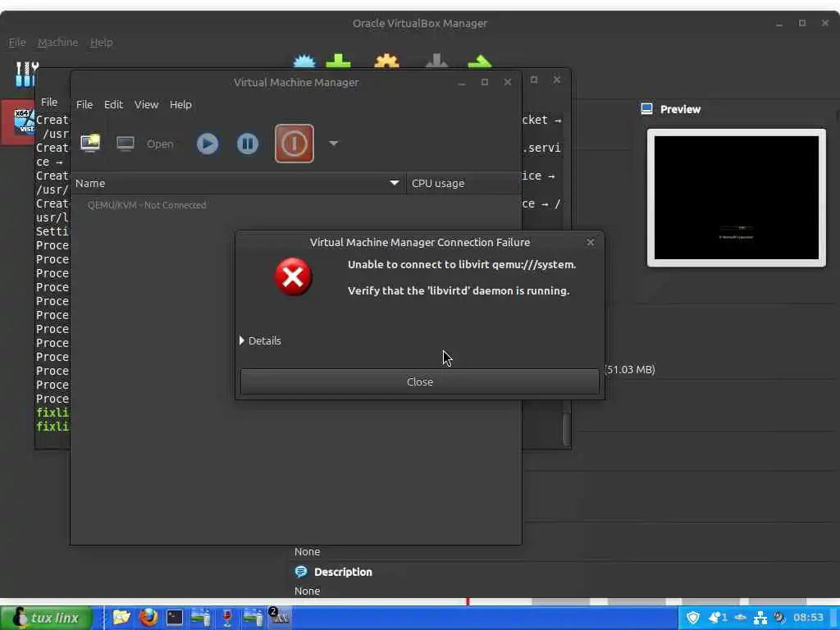The height and width of the screenshot is (630, 840).
Task: Click the CPU usage column header
Action: pos(464,183)
